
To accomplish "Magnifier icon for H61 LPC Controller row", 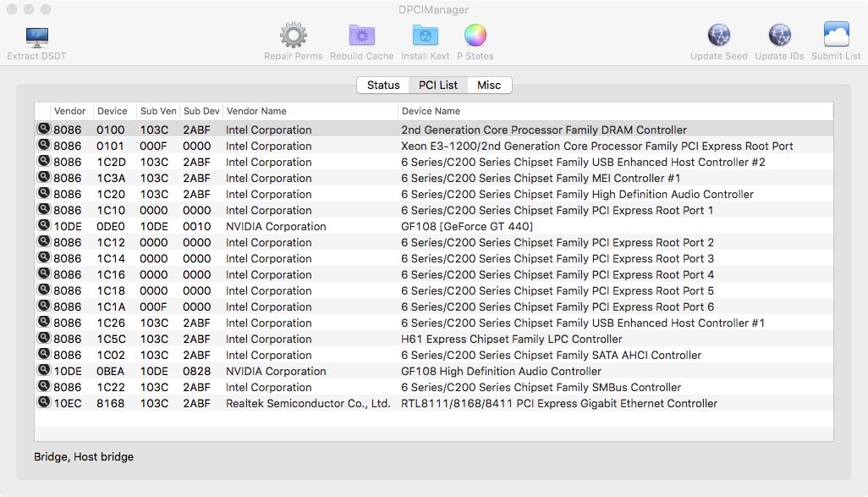I will coord(44,338).
